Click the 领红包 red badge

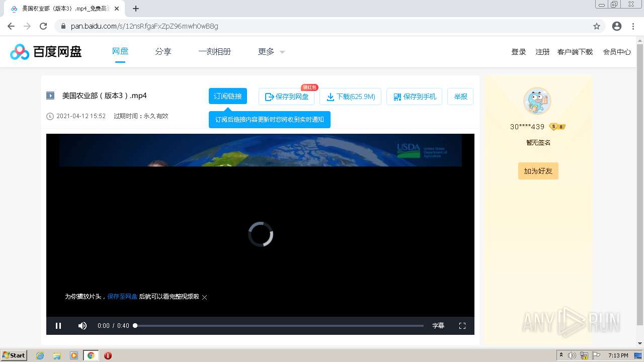[x=309, y=87]
